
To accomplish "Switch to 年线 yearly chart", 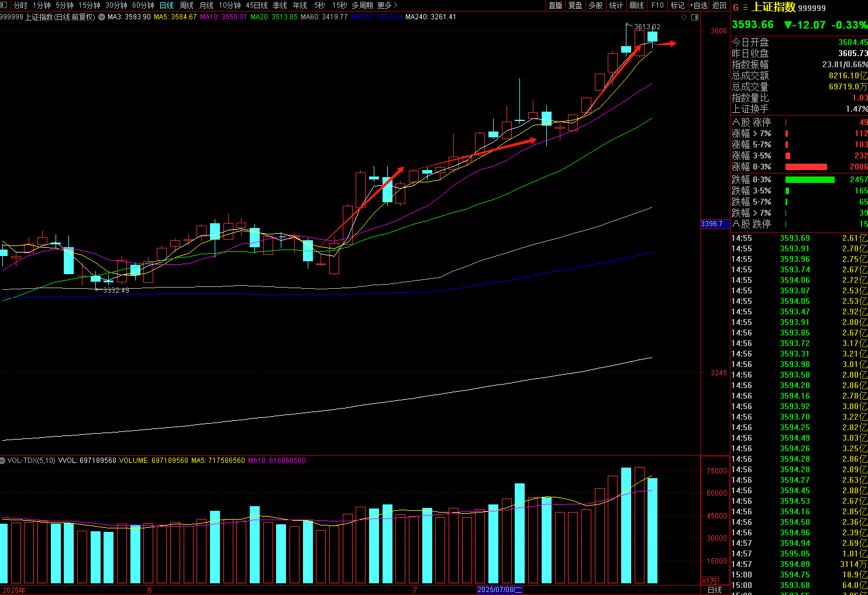I will (300, 5).
